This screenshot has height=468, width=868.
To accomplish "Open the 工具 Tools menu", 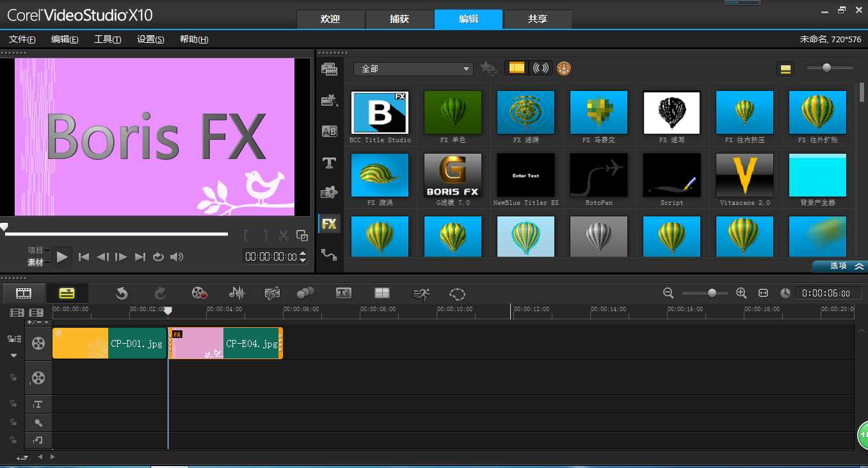I will point(108,40).
